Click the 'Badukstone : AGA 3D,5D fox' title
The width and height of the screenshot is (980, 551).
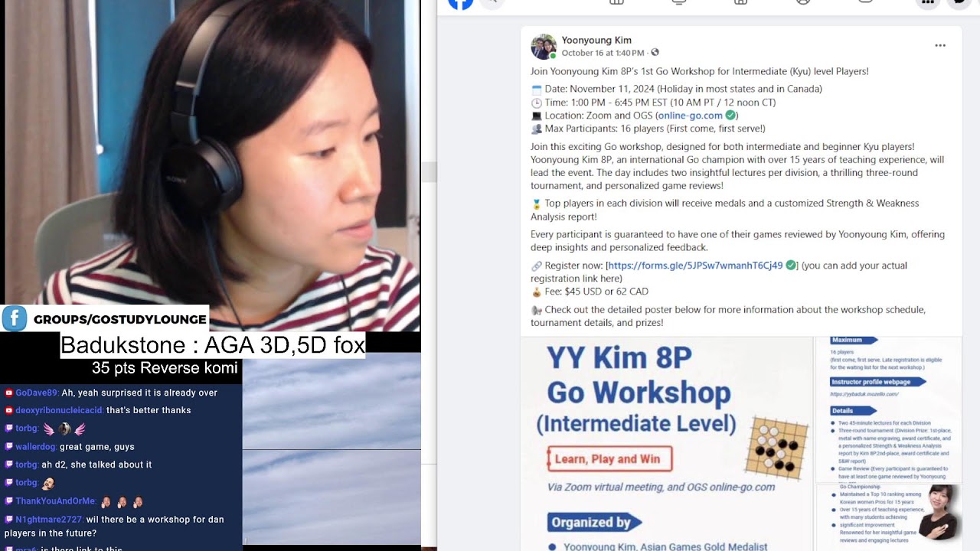coord(213,345)
